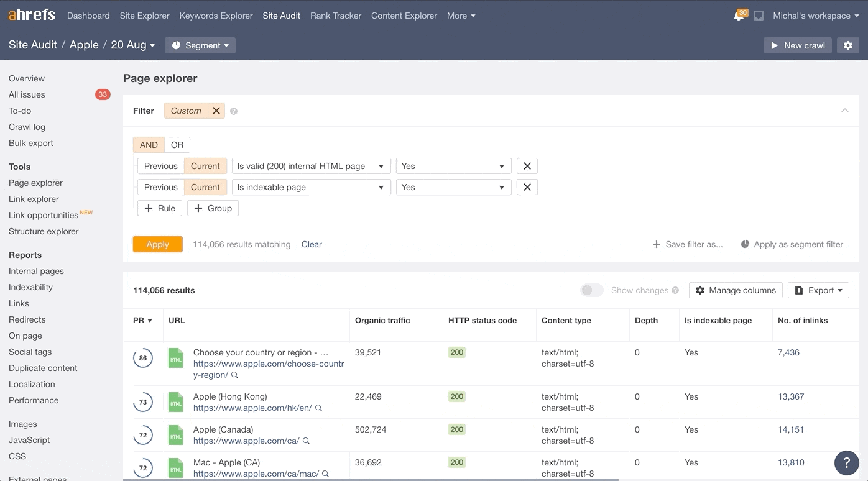Open the Segment dropdown
Screen dimensions: 868x481
pos(200,45)
